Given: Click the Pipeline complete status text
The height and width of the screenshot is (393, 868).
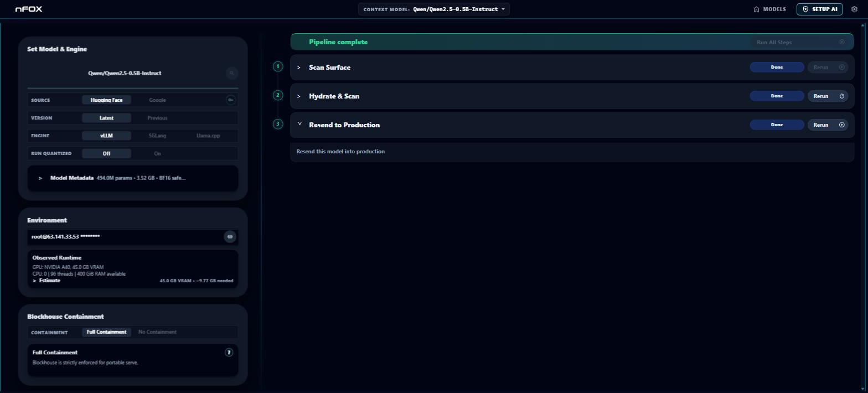Looking at the screenshot, I should click(338, 42).
